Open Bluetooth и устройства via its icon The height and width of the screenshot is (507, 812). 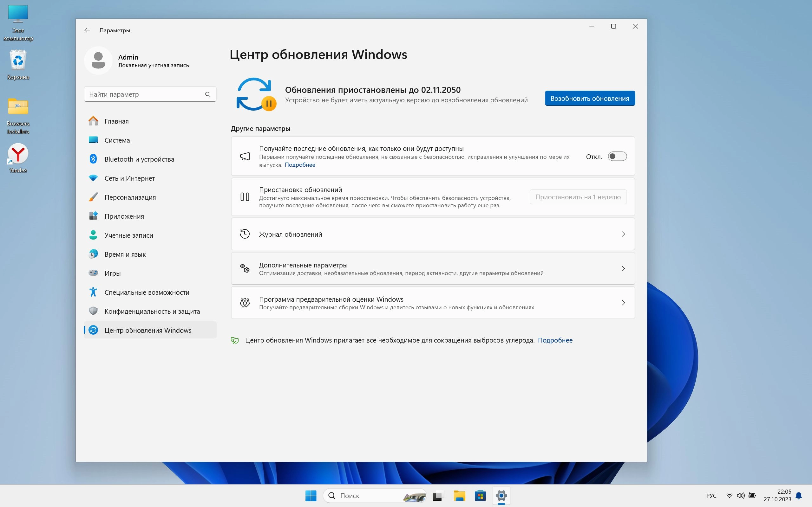(93, 159)
